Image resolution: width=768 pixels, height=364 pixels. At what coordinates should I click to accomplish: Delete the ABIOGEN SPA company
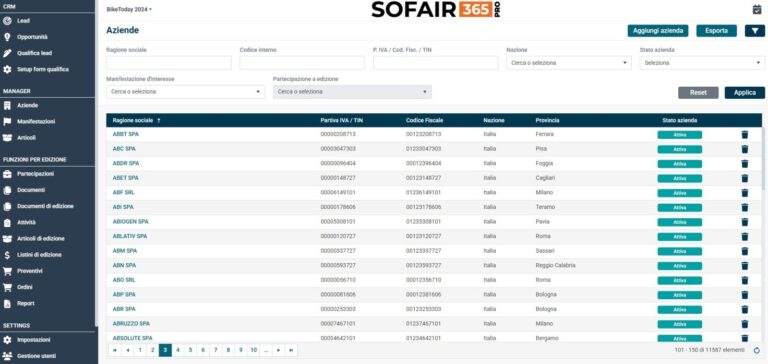pyautogui.click(x=744, y=222)
